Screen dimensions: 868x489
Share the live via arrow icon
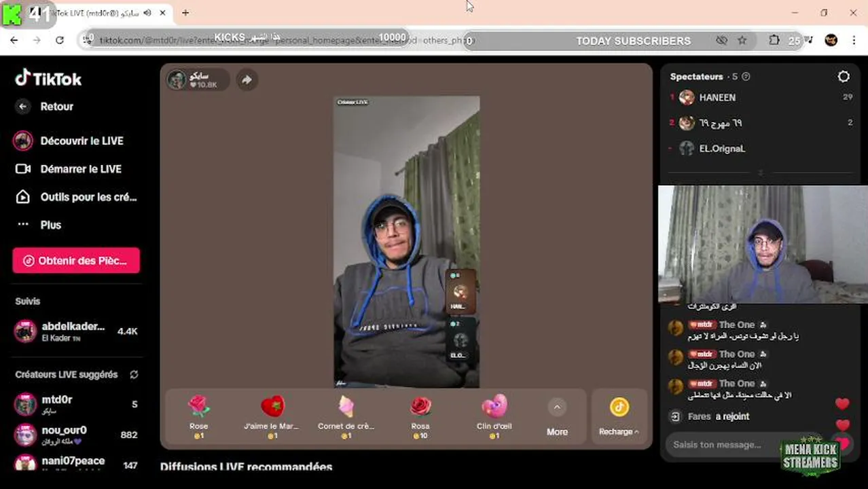click(247, 79)
